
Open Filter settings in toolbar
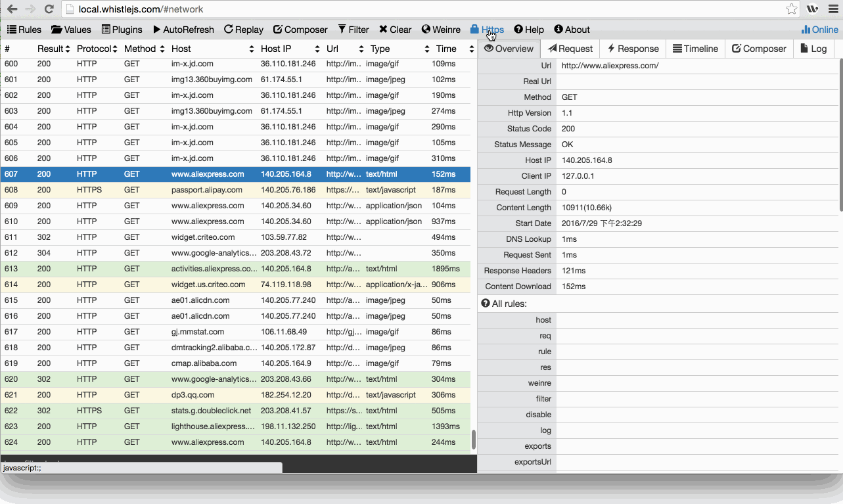(x=353, y=30)
